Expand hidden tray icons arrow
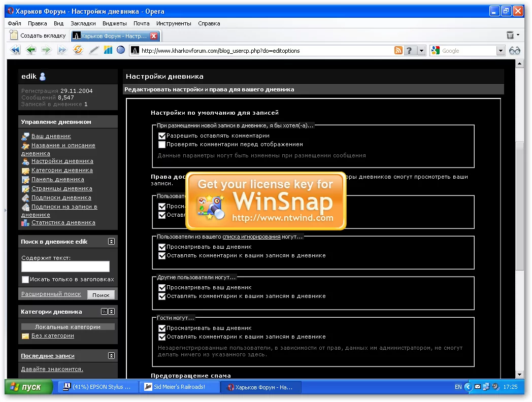 468,386
